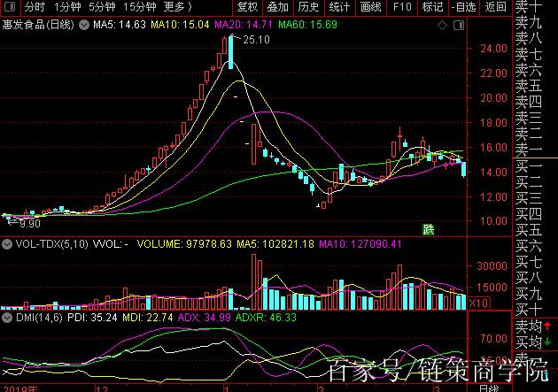
Task: Open the VOL-TDX indicator dropdown arrow
Action: tap(7, 244)
